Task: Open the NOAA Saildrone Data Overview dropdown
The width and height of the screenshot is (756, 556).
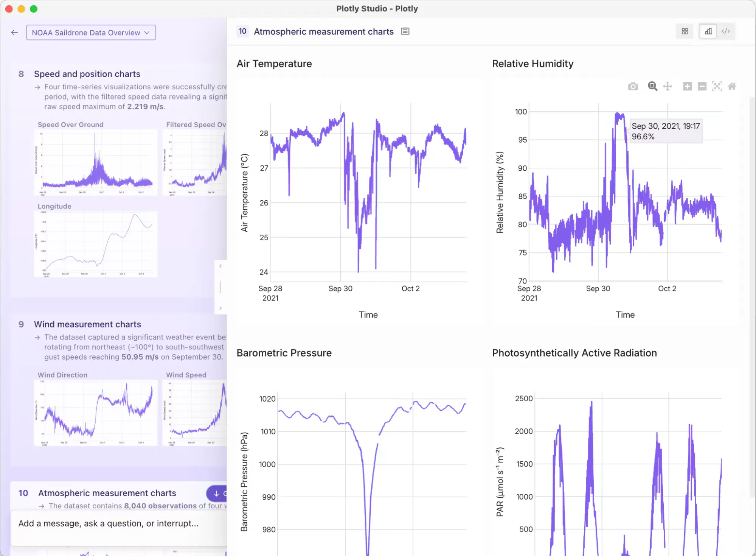Action: (x=91, y=33)
